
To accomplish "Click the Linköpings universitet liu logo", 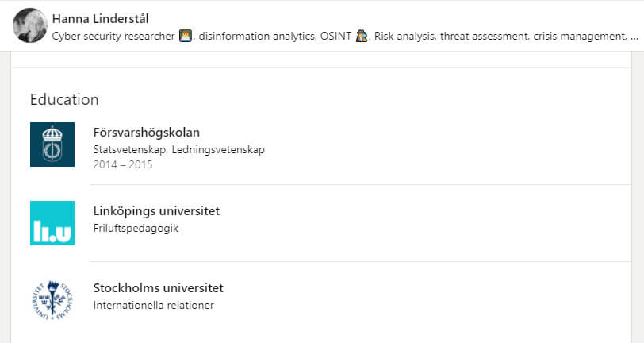I will click(x=52, y=223).
